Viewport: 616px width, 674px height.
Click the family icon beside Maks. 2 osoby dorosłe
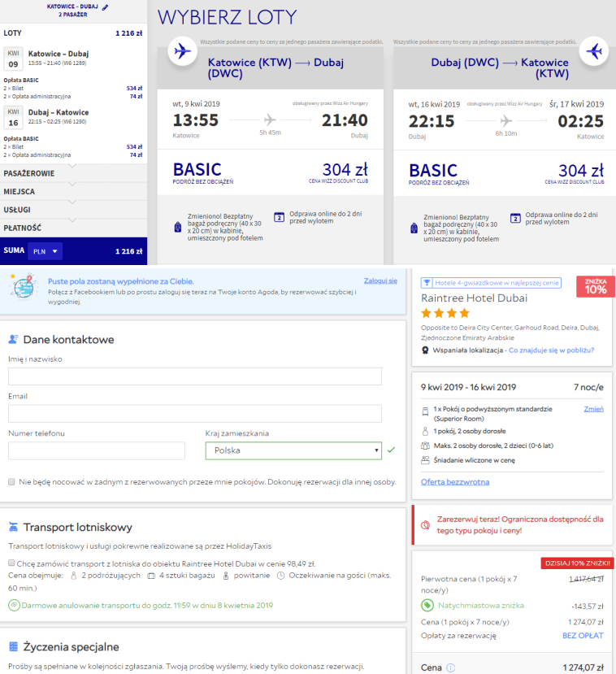(425, 446)
